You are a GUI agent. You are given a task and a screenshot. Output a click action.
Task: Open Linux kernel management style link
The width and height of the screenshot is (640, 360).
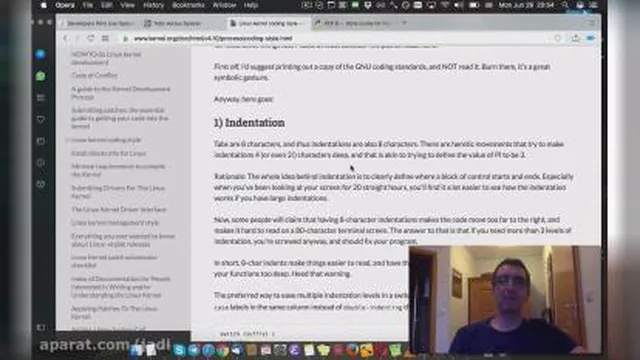pos(115,223)
